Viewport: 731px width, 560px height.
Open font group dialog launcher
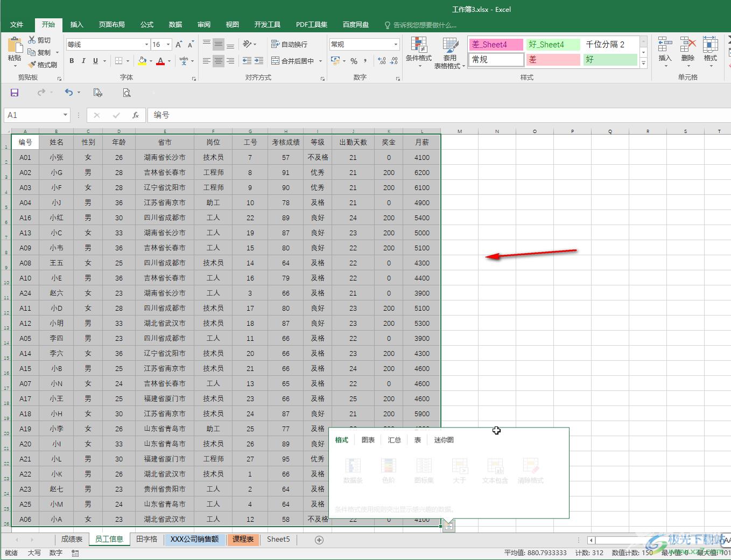point(194,79)
